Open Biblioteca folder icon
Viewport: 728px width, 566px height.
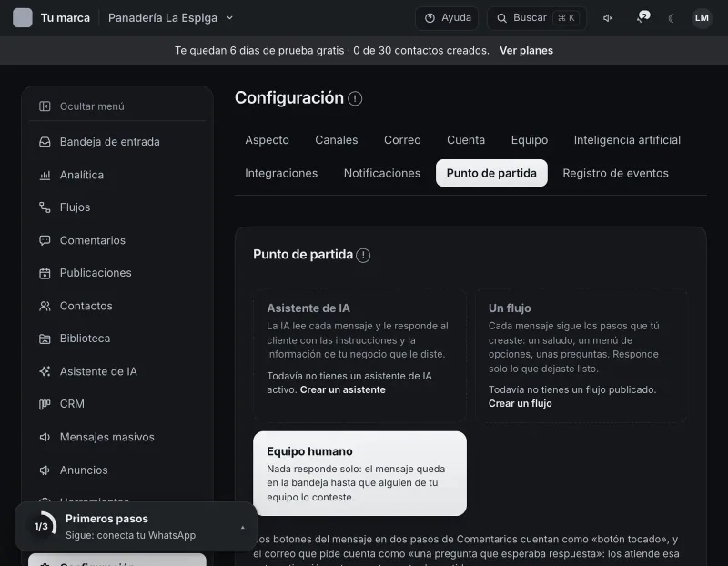(x=45, y=339)
